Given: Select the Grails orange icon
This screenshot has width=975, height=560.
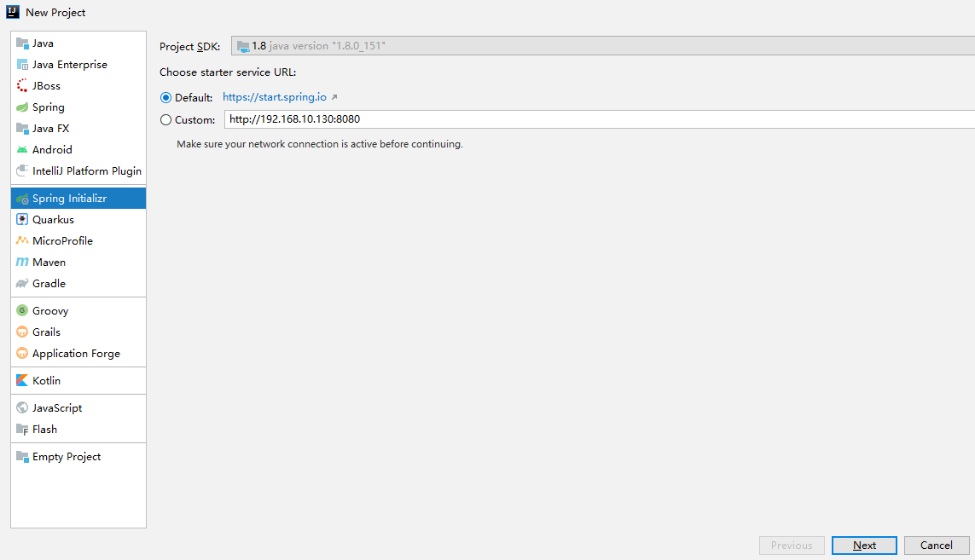Looking at the screenshot, I should (22, 332).
